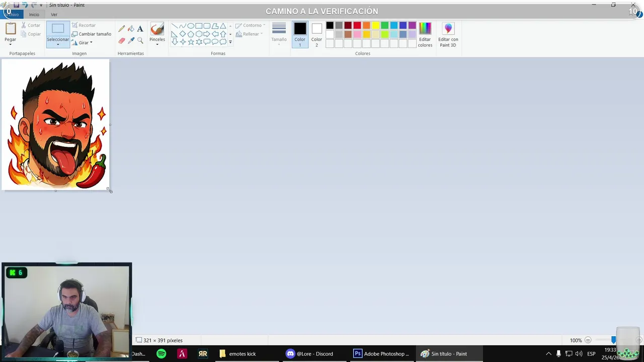This screenshot has height=362, width=644.
Task: Click the taskbar microphone icon
Action: coord(558,353)
